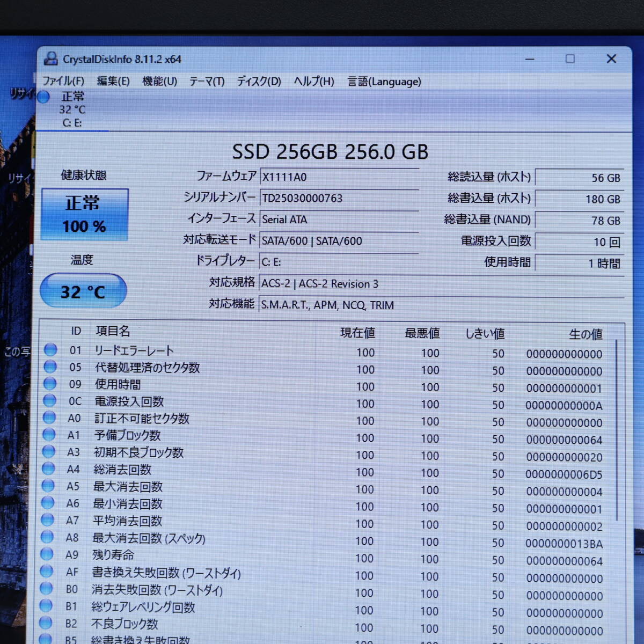Open the テーマ(T) menu
The width and height of the screenshot is (644, 644).
tap(207, 81)
